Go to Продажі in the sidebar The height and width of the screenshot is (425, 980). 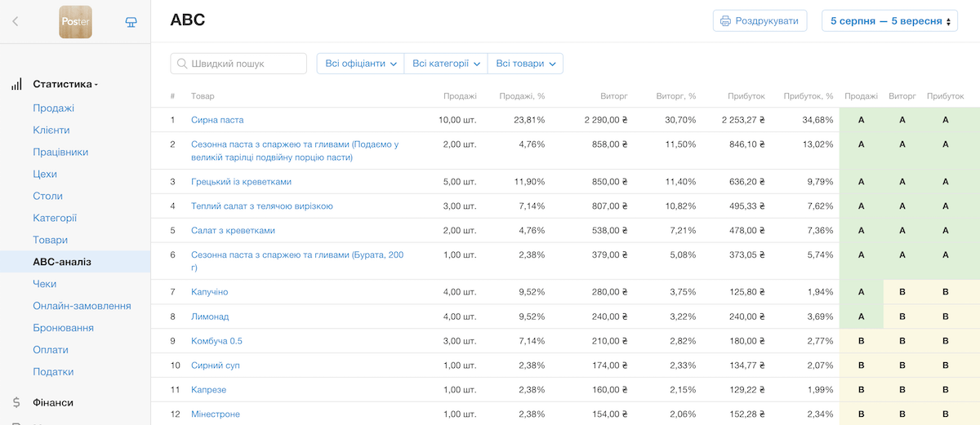tap(53, 108)
